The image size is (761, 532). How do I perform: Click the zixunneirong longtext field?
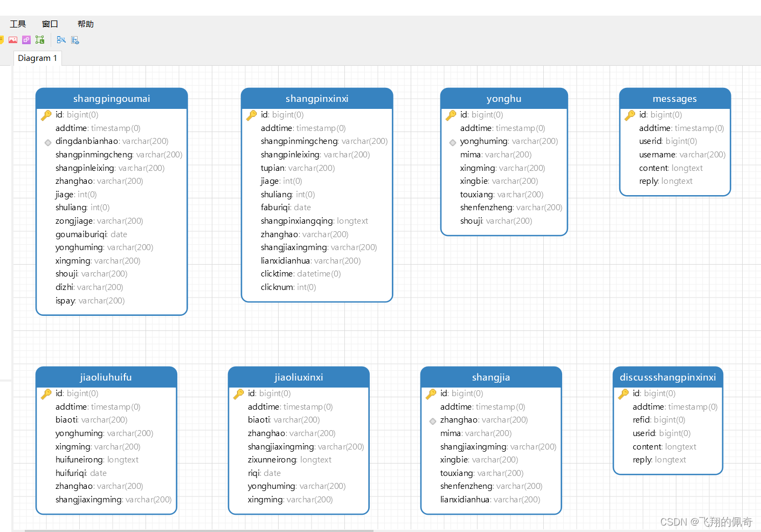289,460
